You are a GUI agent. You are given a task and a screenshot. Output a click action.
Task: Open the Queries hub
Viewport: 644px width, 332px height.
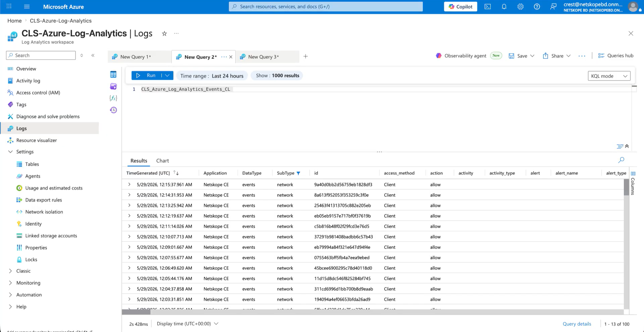[616, 56]
